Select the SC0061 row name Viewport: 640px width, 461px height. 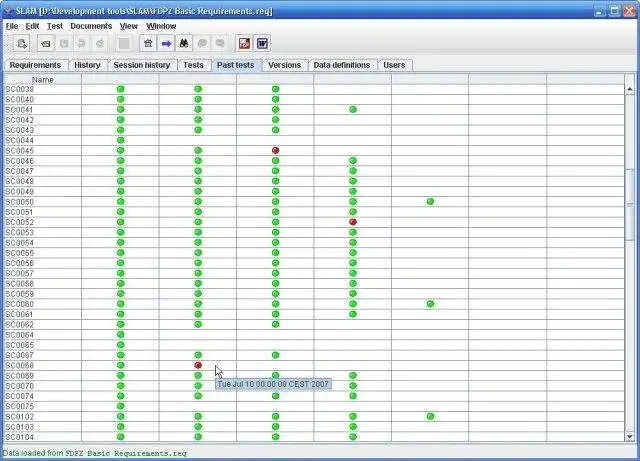pos(20,314)
